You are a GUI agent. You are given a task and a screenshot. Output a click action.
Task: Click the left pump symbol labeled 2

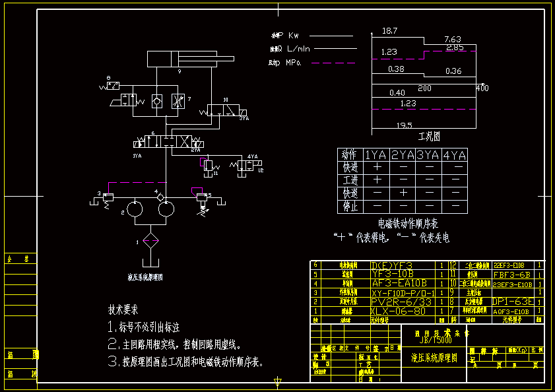coord(135,209)
